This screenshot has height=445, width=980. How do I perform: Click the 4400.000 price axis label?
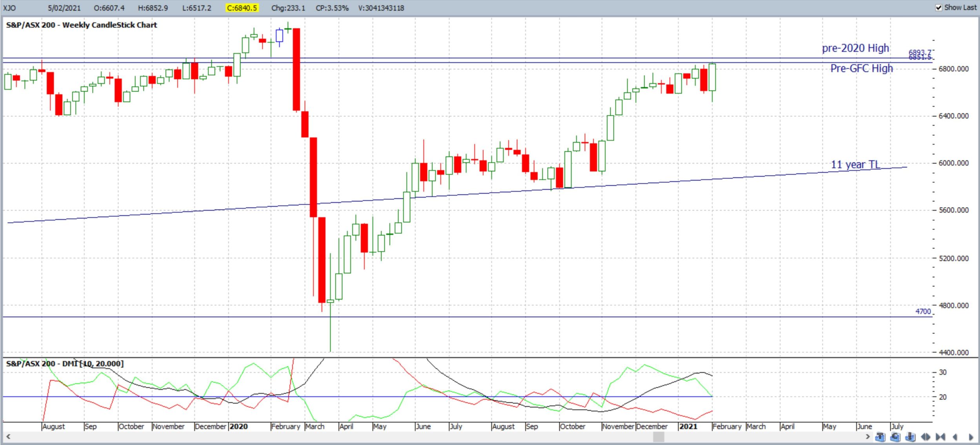pos(953,352)
